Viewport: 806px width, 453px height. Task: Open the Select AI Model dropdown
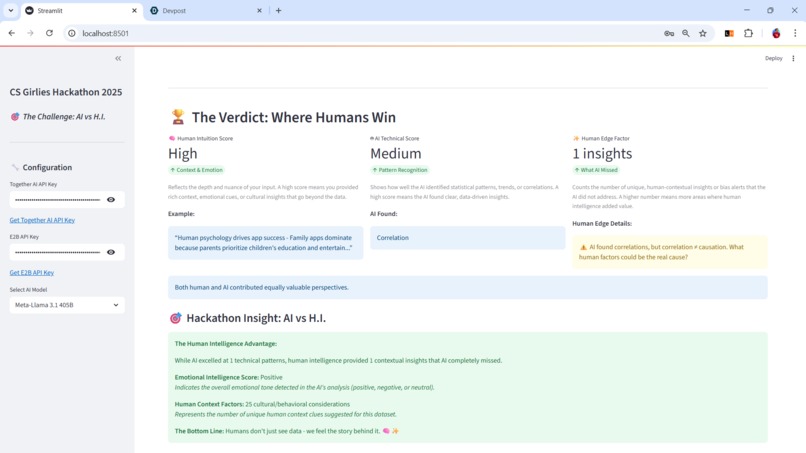(67, 305)
